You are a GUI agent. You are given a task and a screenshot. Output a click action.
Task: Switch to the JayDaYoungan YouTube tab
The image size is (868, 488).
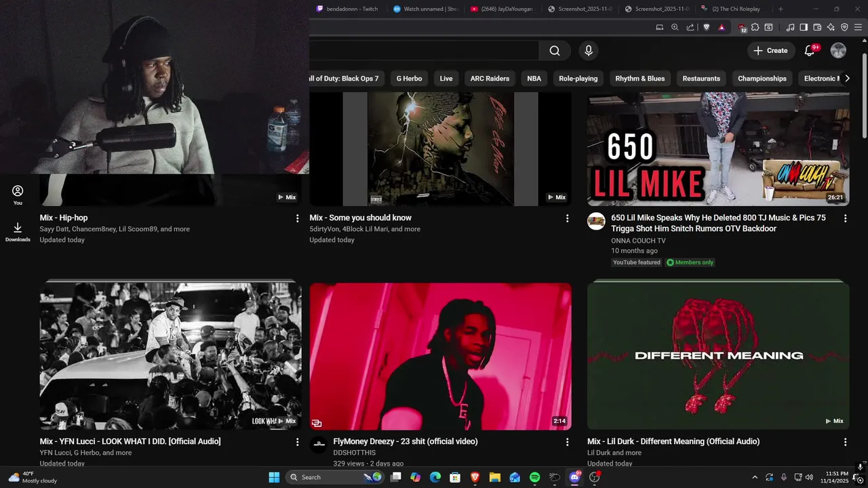pos(502,9)
